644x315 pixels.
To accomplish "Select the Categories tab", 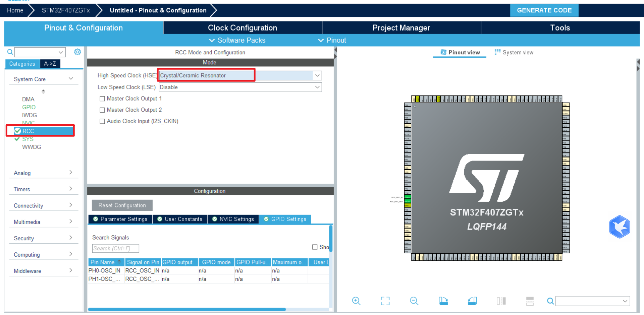I will pos(22,64).
